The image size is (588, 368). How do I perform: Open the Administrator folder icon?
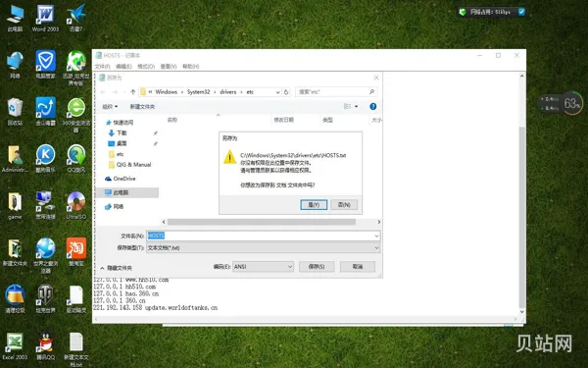pyautogui.click(x=15, y=158)
